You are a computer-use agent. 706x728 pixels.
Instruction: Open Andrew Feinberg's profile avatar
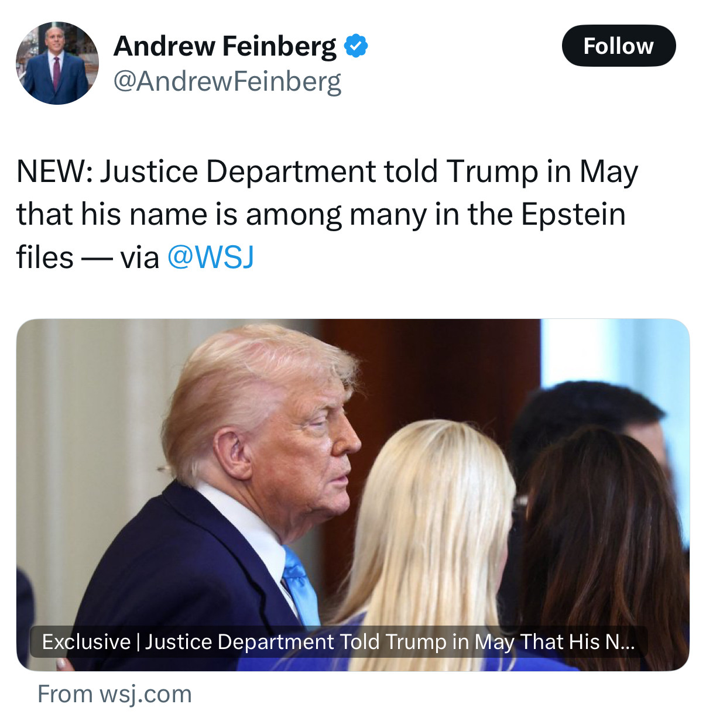coord(57,63)
